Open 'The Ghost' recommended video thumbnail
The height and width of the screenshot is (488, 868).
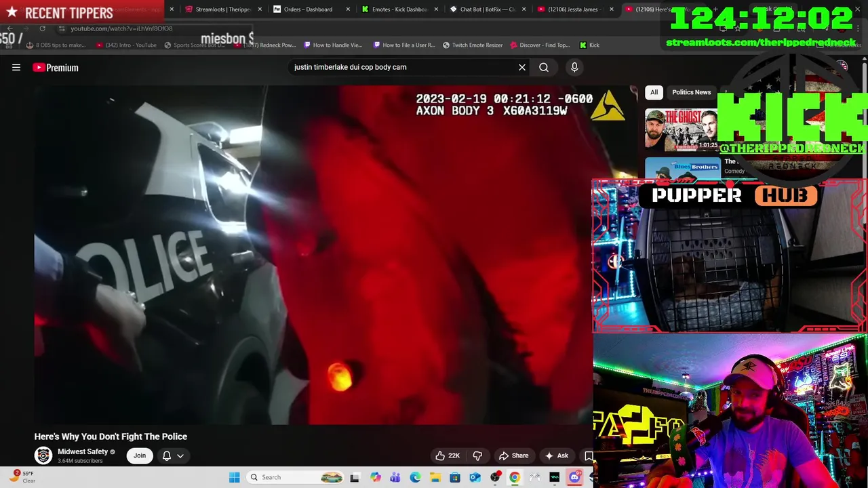tap(682, 129)
